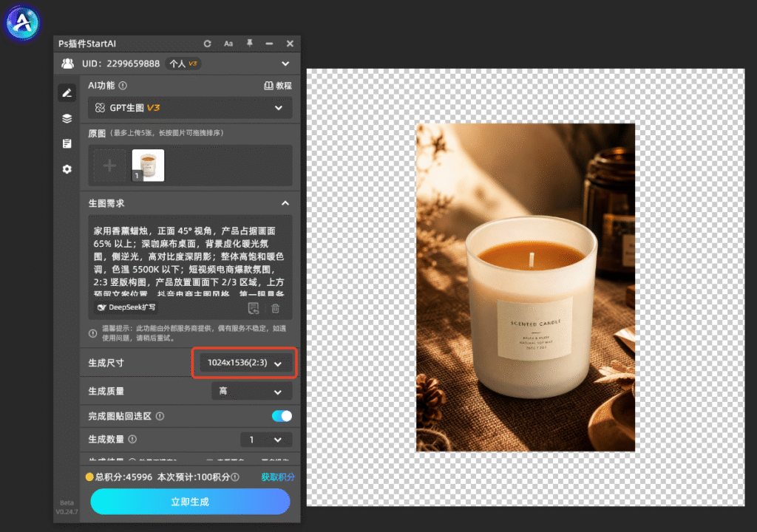The image size is (757, 532).
Task: Toggle the 完成图贴回选区 switch
Action: pyautogui.click(x=282, y=416)
